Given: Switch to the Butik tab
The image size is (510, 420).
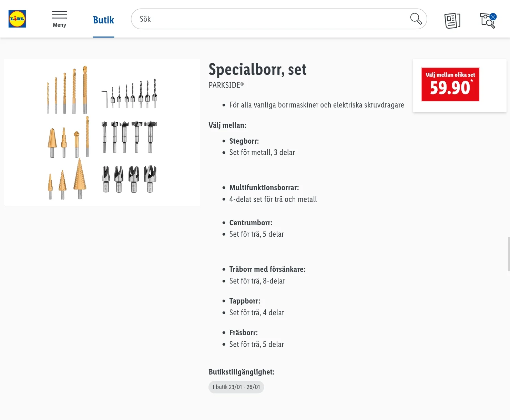Looking at the screenshot, I should click(103, 20).
